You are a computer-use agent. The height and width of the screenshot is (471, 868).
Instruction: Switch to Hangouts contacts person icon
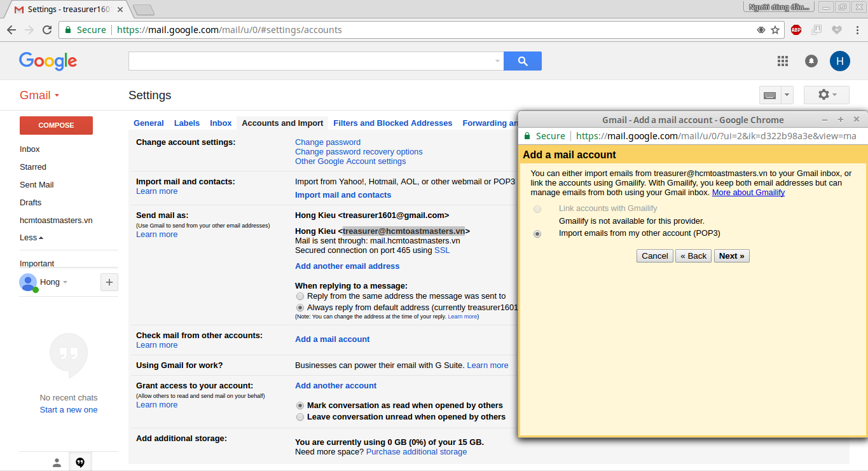point(57,462)
